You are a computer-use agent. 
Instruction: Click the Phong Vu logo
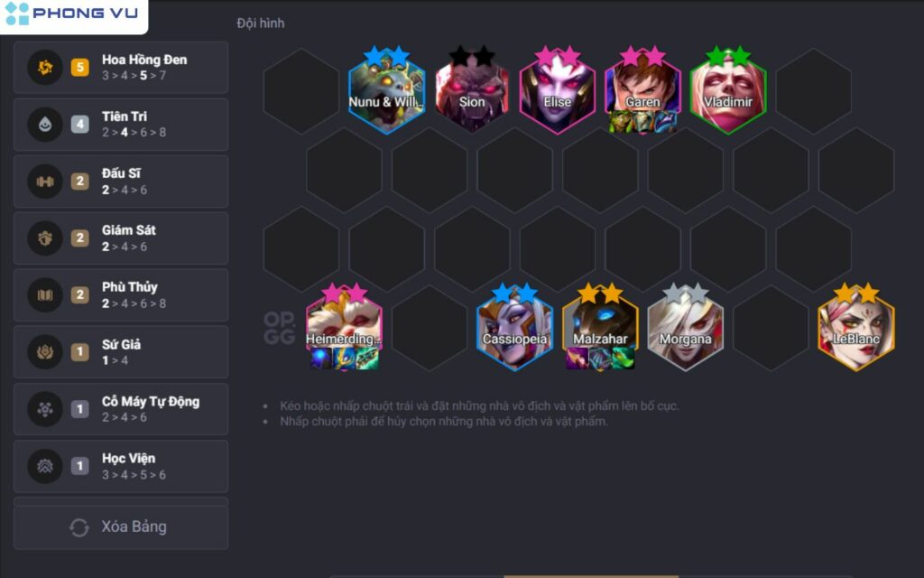pyautogui.click(x=72, y=14)
